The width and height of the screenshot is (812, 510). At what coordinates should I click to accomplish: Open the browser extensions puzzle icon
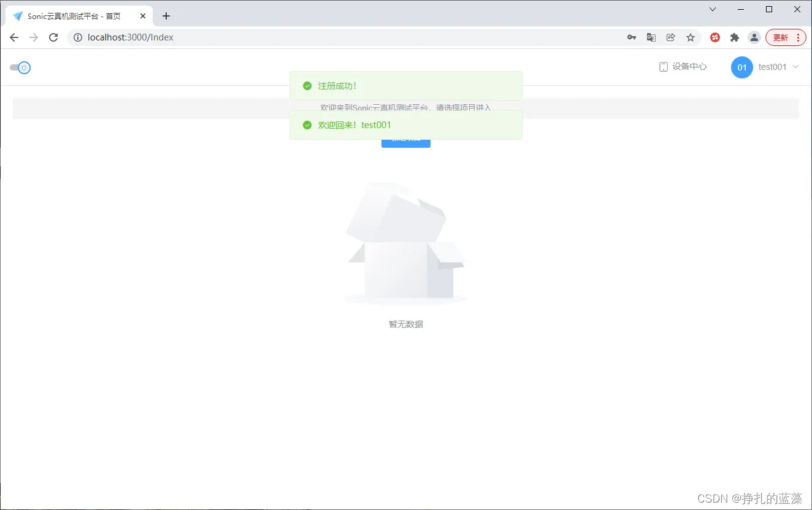735,37
